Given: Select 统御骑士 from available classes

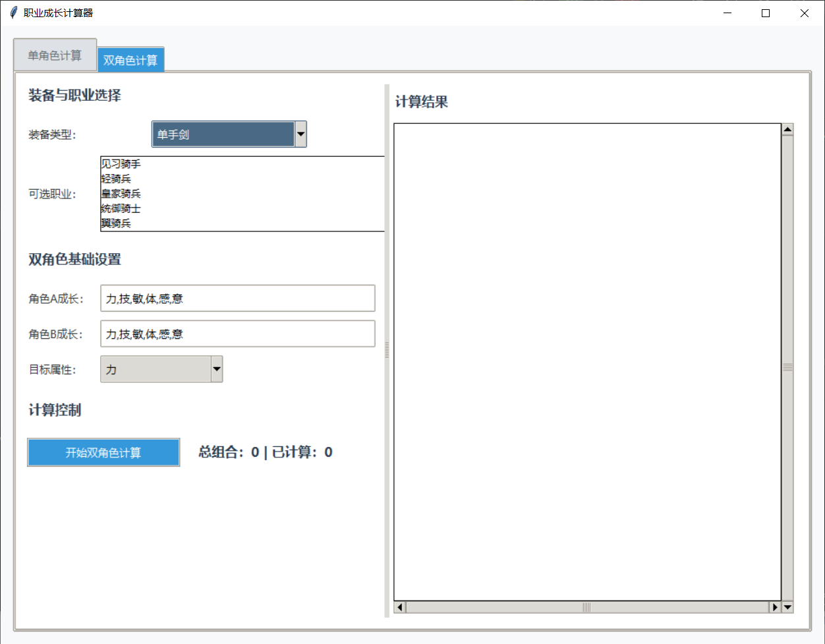Looking at the screenshot, I should tap(121, 208).
